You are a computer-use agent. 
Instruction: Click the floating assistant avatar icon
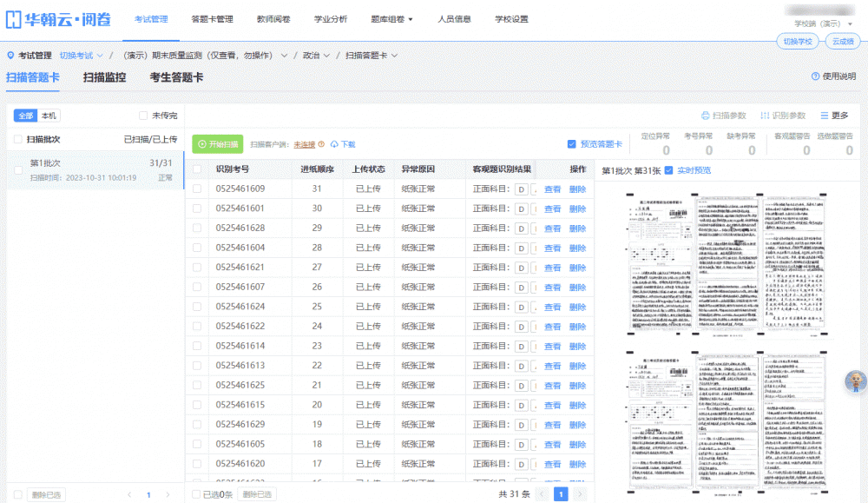[855, 382]
